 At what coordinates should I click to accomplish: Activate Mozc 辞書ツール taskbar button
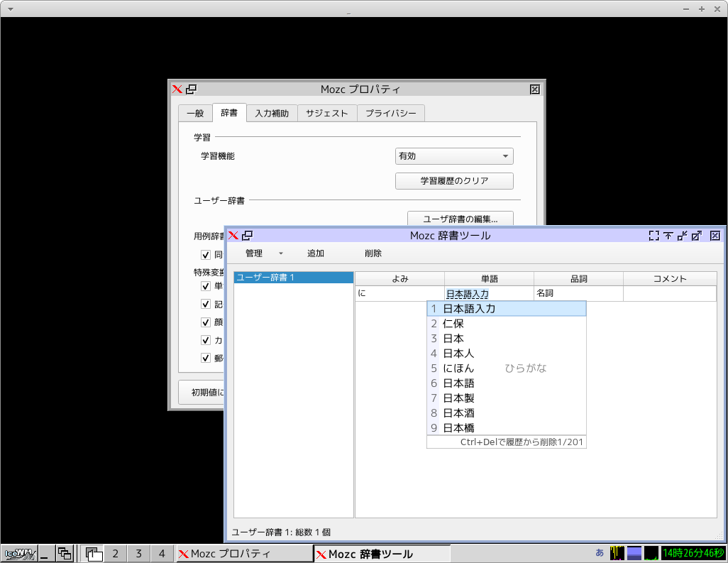tap(382, 554)
